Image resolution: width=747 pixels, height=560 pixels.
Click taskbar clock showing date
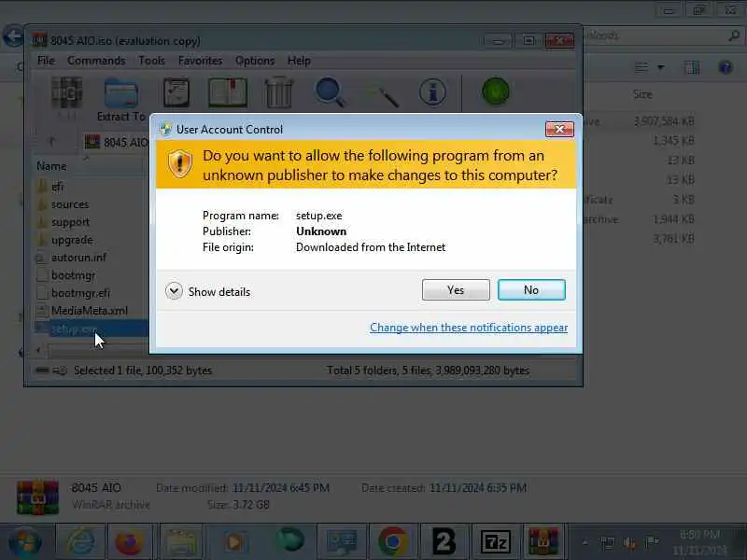(700, 542)
